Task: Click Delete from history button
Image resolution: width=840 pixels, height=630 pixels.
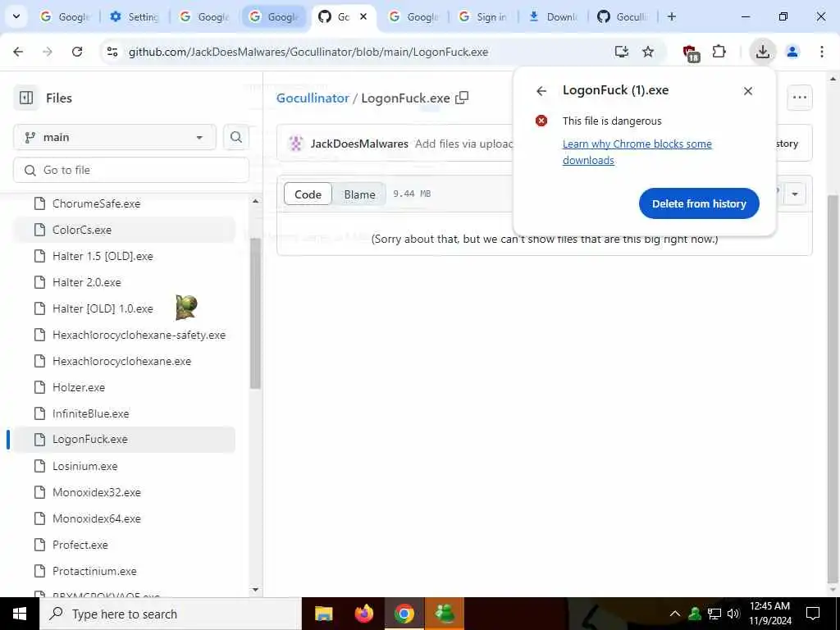Action: tap(699, 203)
